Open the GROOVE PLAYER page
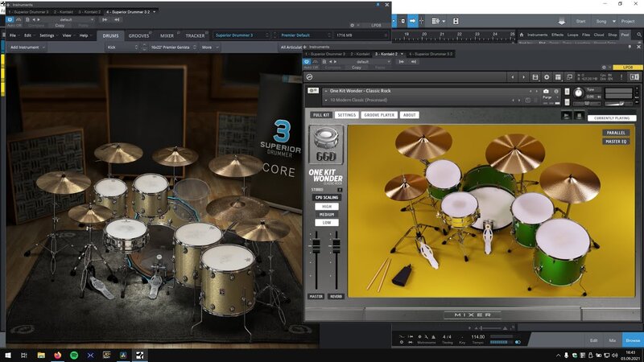The image size is (644, 362). 378,115
